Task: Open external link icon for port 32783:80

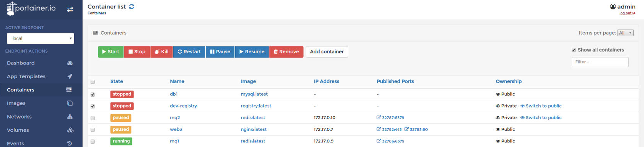Action: click(407, 129)
